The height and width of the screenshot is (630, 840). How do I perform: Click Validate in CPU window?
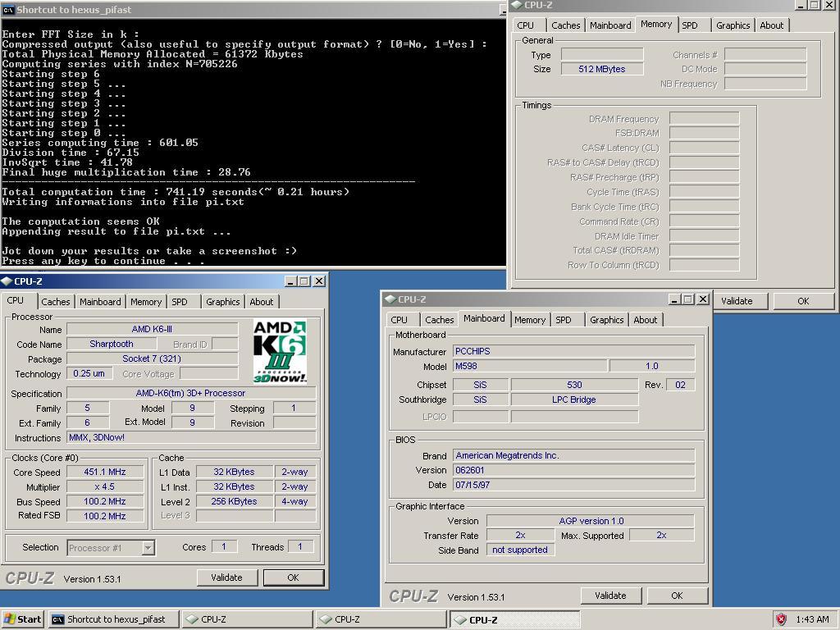[x=227, y=577]
